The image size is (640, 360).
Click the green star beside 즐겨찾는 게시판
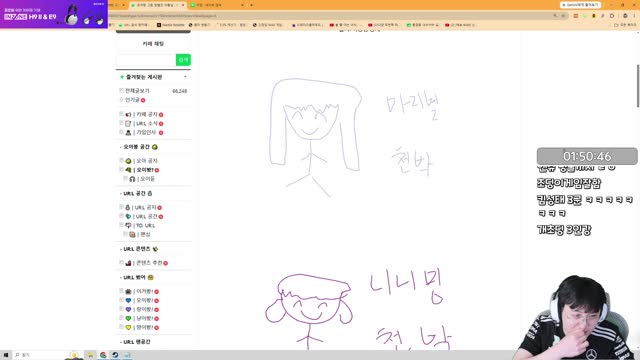[x=122, y=77]
